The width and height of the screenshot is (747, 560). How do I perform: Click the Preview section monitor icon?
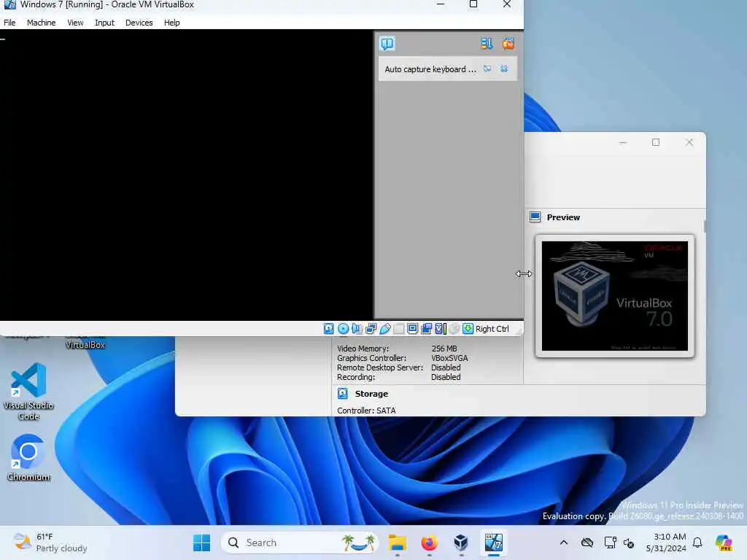click(535, 217)
